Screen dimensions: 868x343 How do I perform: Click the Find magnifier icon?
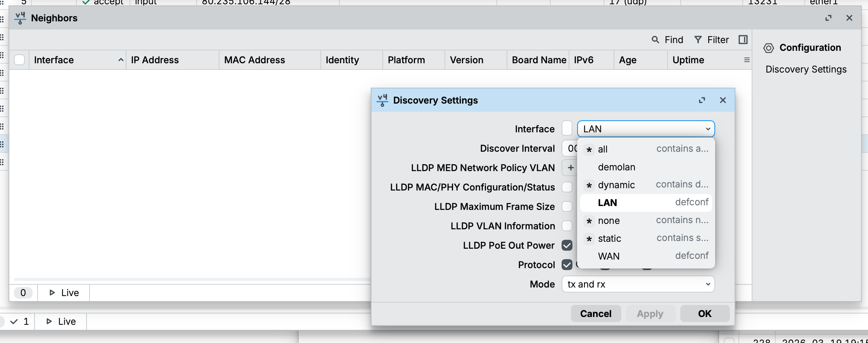coord(655,40)
